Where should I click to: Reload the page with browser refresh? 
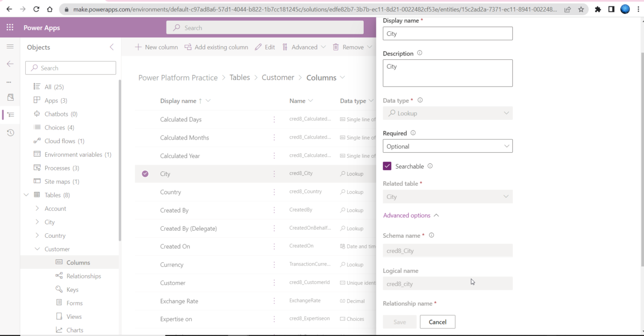point(36,9)
